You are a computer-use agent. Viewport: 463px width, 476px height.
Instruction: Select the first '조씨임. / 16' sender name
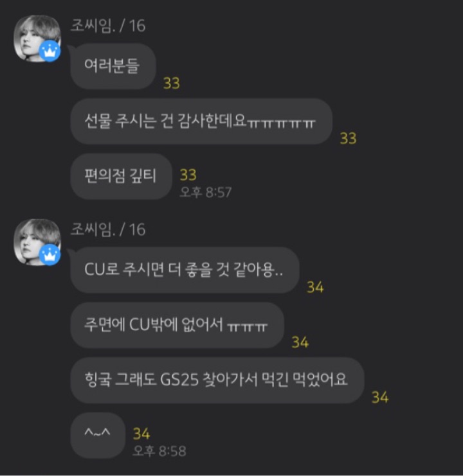tap(108, 26)
